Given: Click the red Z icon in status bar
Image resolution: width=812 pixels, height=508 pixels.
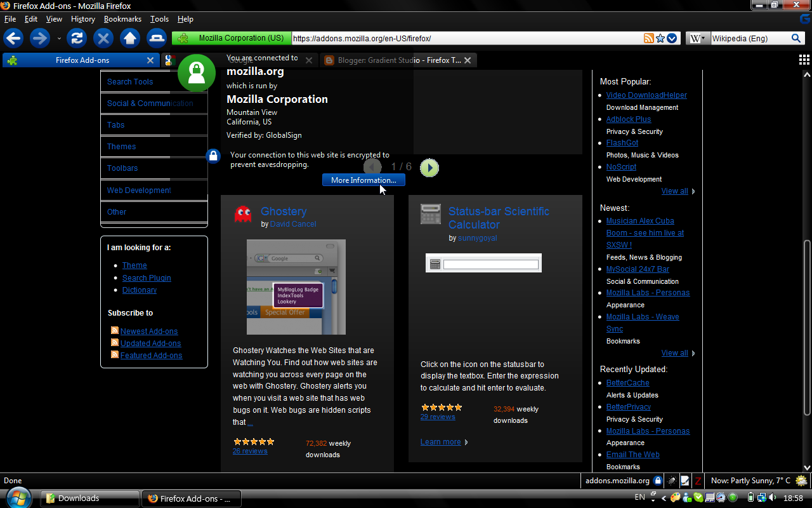Looking at the screenshot, I should coord(698,481).
